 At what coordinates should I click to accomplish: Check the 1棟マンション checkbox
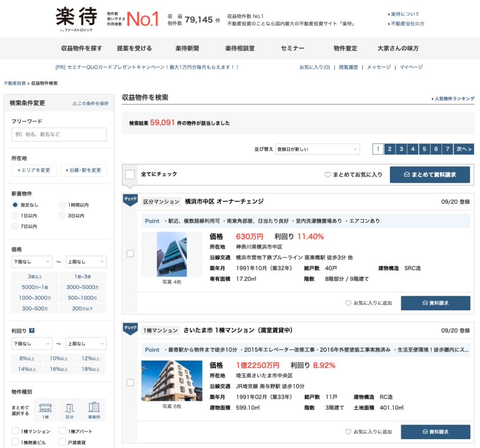15,431
